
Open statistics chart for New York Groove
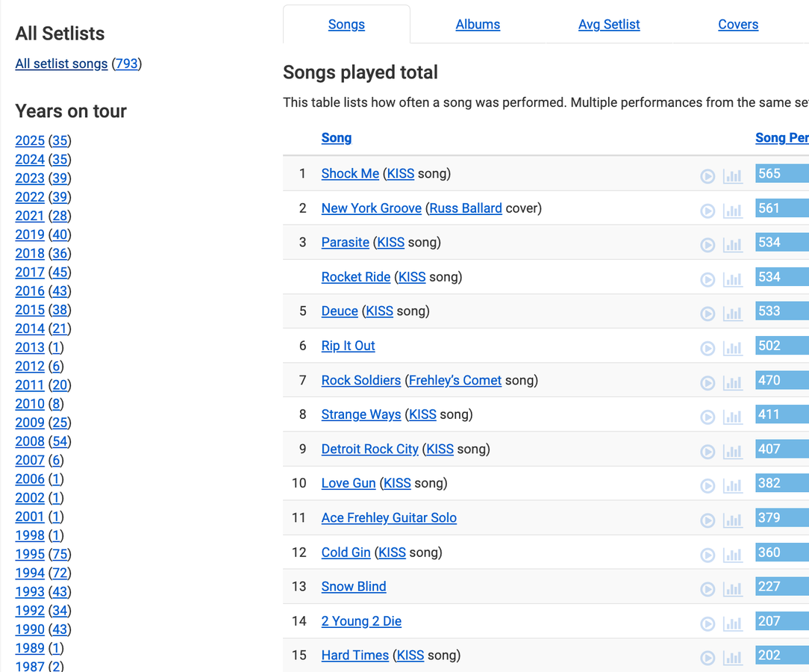tap(733, 211)
